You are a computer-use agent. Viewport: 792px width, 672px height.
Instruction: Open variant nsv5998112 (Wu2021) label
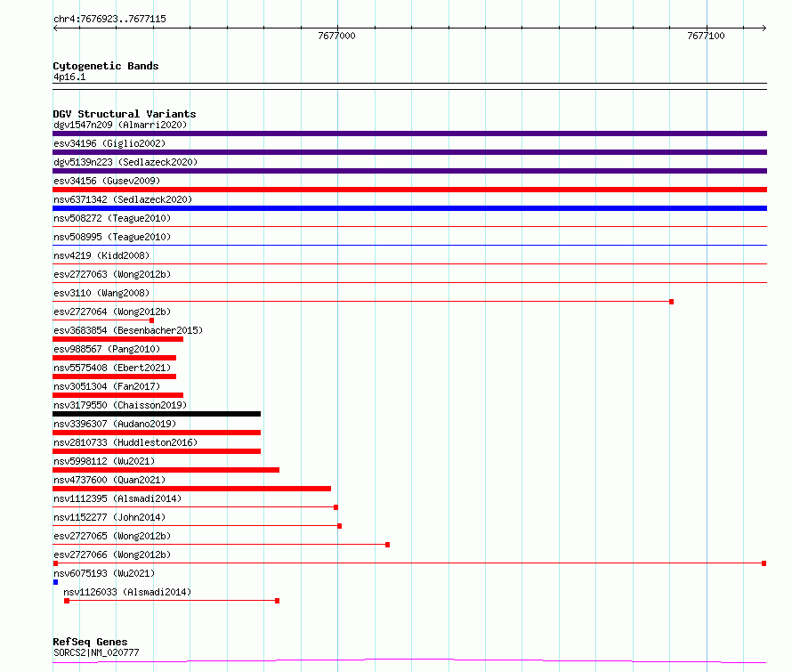pyautogui.click(x=104, y=461)
